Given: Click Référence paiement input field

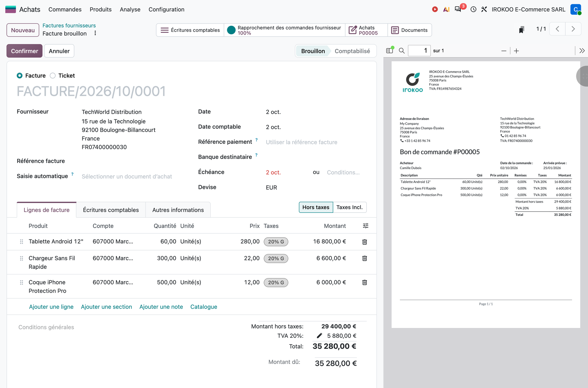Looking at the screenshot, I should (315, 142).
